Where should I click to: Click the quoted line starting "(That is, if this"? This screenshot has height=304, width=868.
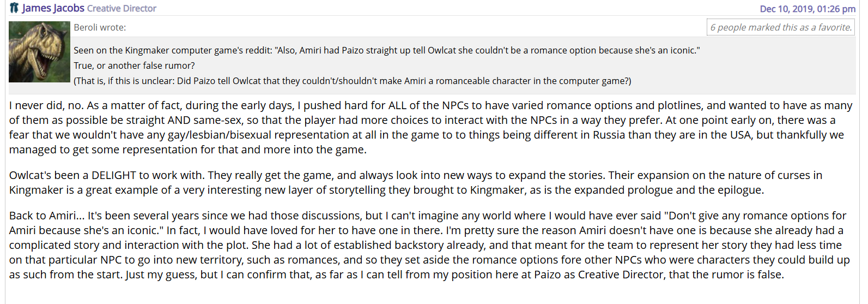point(352,81)
